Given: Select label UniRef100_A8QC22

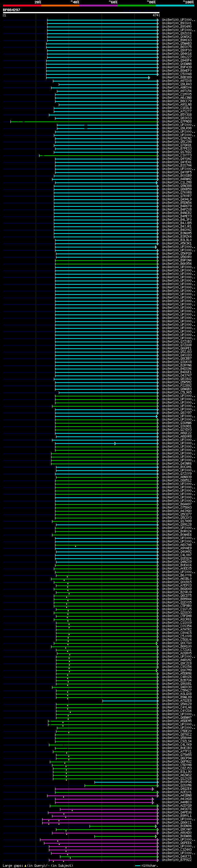Looking at the screenshot, I should pyautogui.click(x=176, y=433).
